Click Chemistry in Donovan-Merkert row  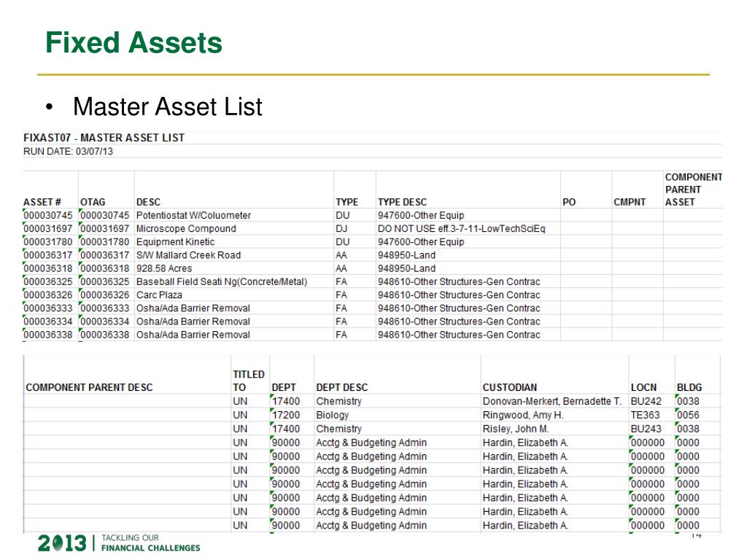click(338, 402)
